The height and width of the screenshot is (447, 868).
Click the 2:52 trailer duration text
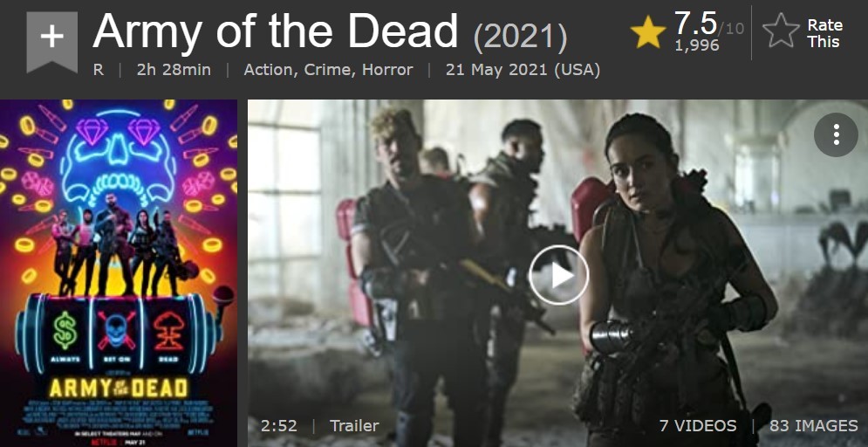[x=279, y=425]
